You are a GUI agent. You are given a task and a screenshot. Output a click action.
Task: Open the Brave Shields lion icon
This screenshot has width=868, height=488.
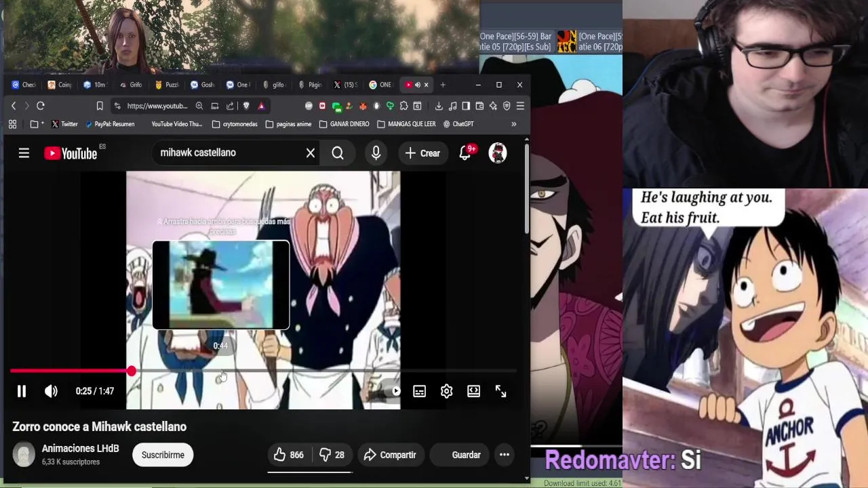coord(246,106)
